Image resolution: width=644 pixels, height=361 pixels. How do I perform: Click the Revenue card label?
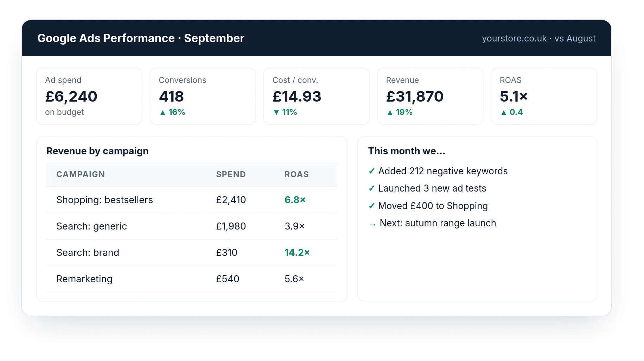[x=402, y=80]
